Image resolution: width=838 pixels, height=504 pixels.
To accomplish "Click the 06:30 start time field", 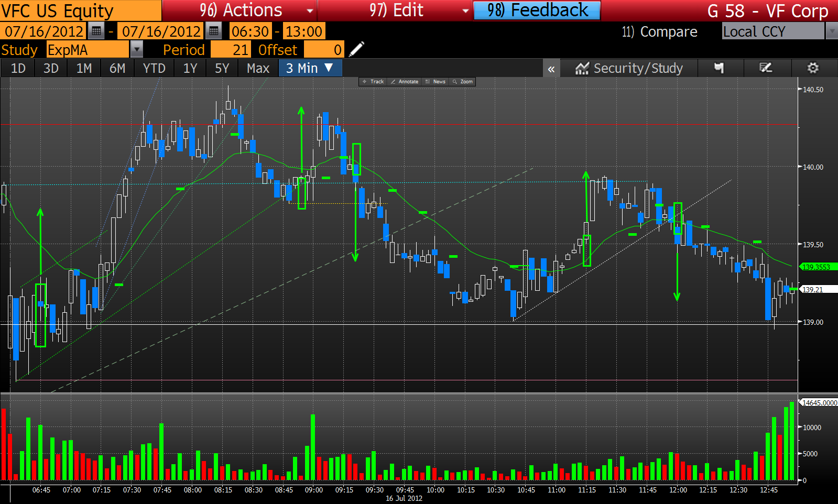I will pos(251,31).
